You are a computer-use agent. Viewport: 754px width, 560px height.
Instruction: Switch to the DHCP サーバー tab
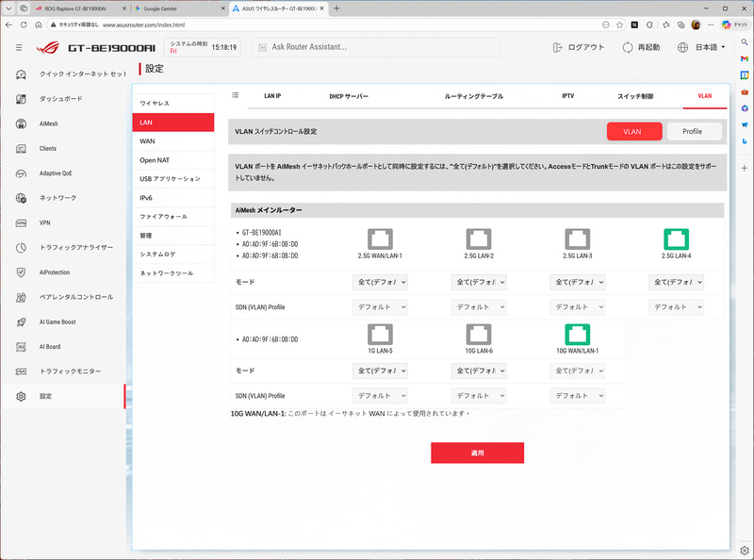pyautogui.click(x=349, y=96)
